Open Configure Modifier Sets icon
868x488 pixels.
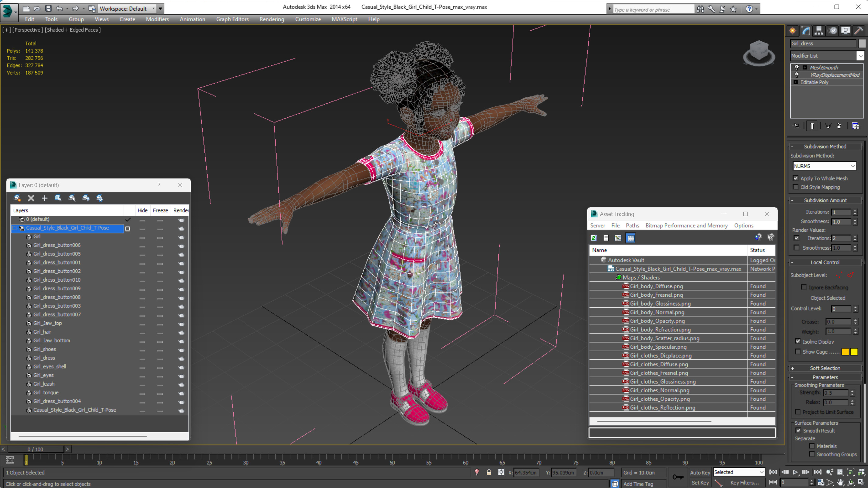click(855, 126)
